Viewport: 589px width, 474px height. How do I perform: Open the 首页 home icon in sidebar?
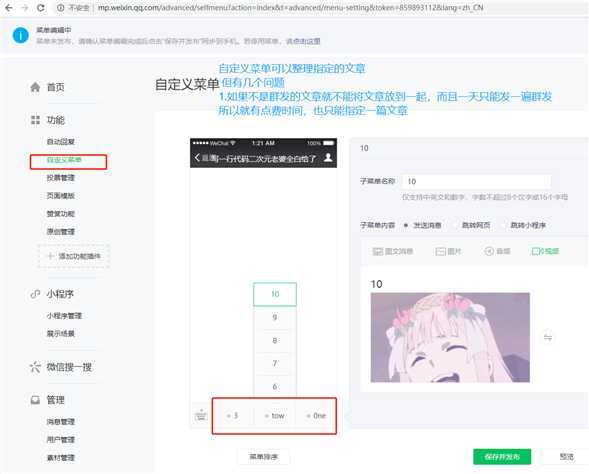tap(35, 87)
